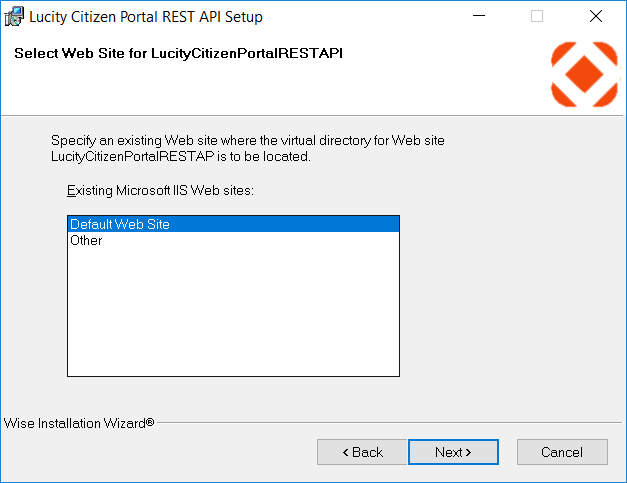627x483 pixels.
Task: Click the orange Lucity diamond logo
Action: click(584, 73)
